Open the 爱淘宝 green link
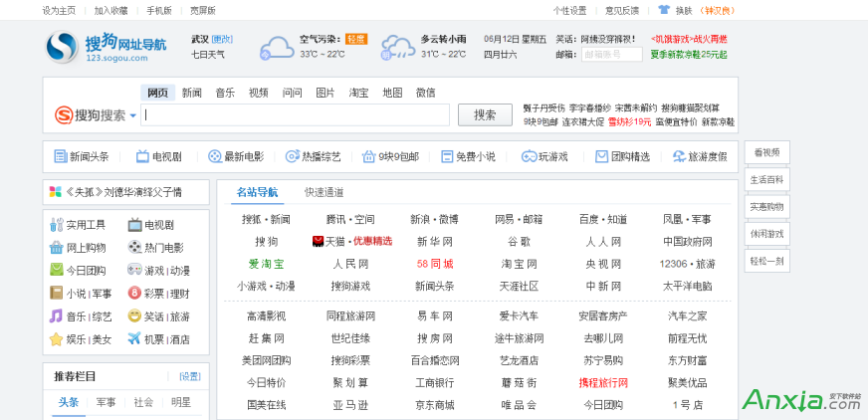Image resolution: width=868 pixels, height=420 pixels. [x=266, y=264]
